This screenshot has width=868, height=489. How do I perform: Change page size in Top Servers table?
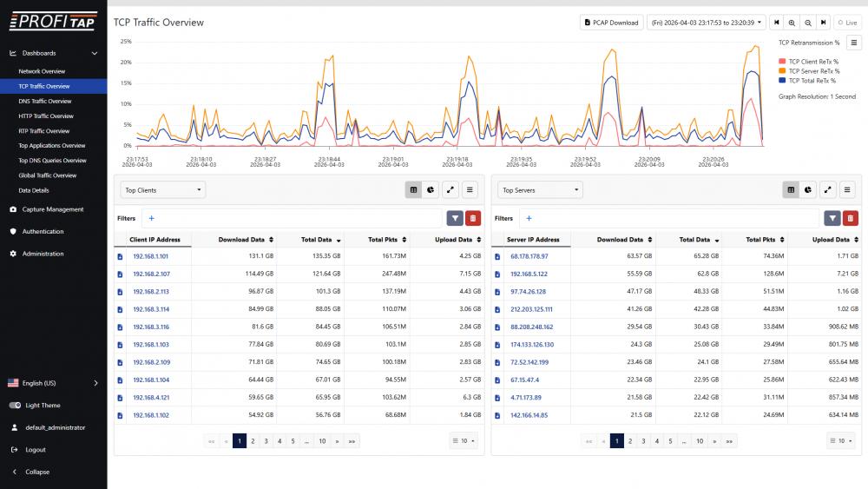[x=841, y=441]
